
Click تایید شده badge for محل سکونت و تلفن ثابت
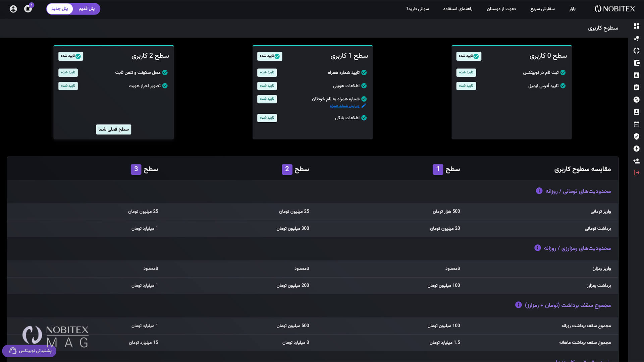(x=68, y=72)
